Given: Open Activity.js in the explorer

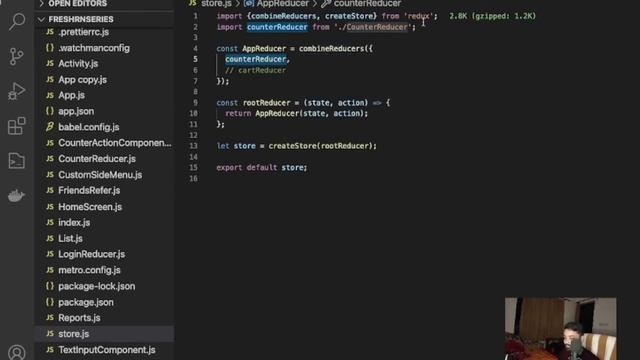Looking at the screenshot, I should tap(104, 64).
